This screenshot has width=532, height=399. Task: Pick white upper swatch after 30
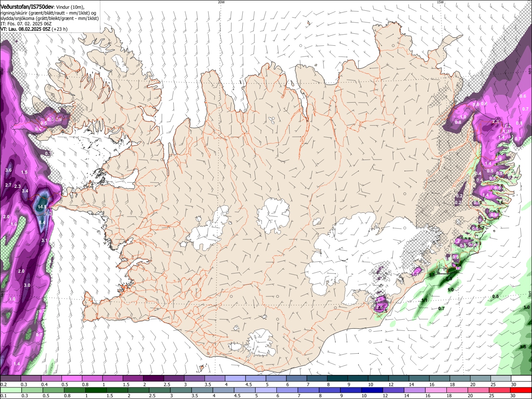[x=522, y=379]
